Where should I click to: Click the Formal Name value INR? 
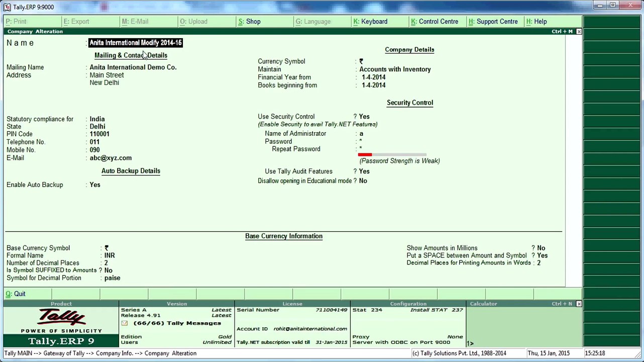coord(110,256)
